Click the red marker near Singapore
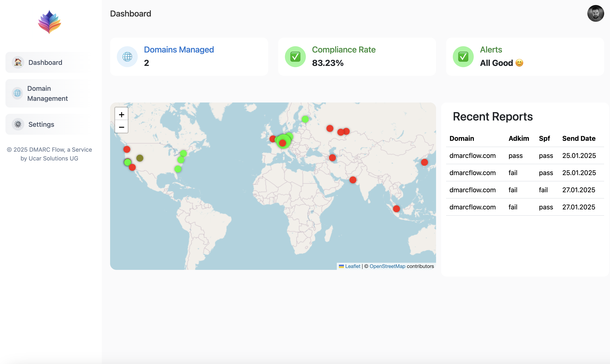 pos(396,209)
